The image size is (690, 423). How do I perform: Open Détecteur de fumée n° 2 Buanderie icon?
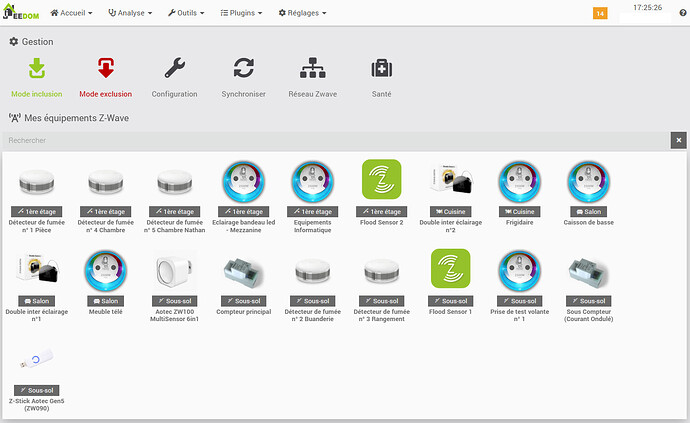pyautogui.click(x=312, y=271)
